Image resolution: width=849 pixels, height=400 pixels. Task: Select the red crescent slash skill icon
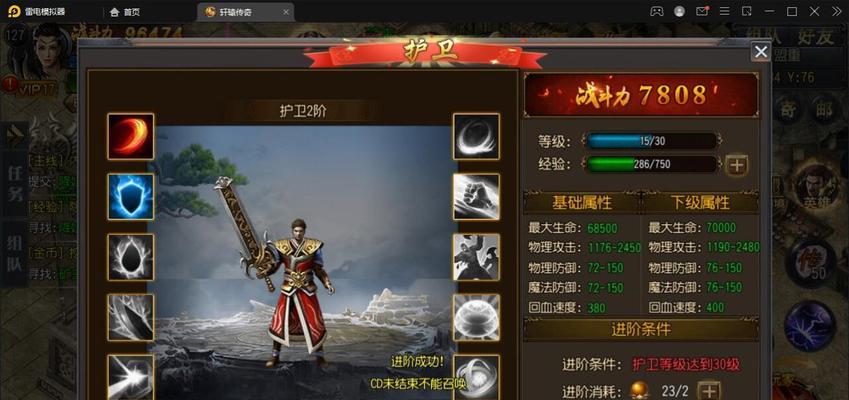[x=130, y=136]
